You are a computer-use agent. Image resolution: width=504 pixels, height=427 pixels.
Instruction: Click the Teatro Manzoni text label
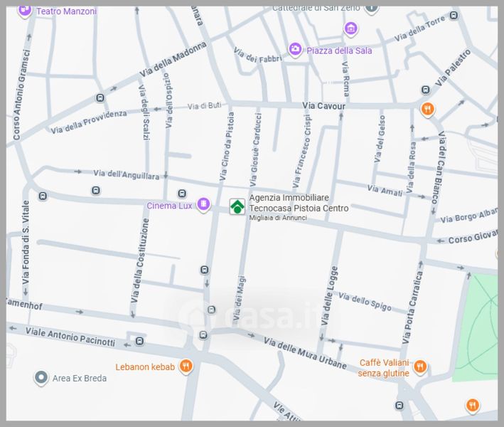(x=66, y=11)
